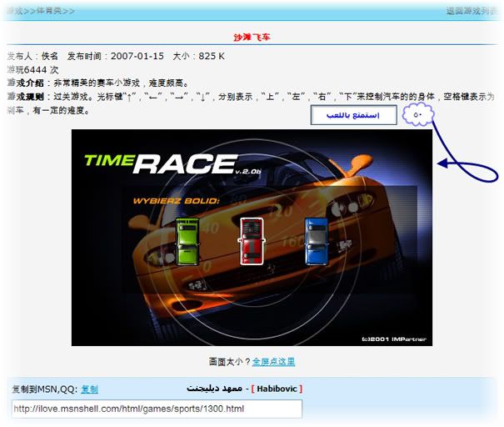Image resolution: width=504 pixels, height=427 pixels.
Task: Click the Time Race logo title
Action: 172,163
